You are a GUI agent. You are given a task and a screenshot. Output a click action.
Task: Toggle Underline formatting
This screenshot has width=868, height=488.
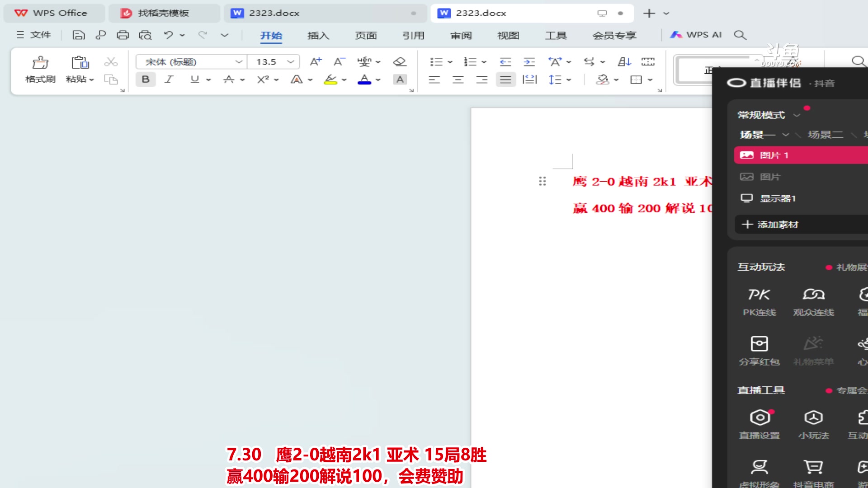195,80
